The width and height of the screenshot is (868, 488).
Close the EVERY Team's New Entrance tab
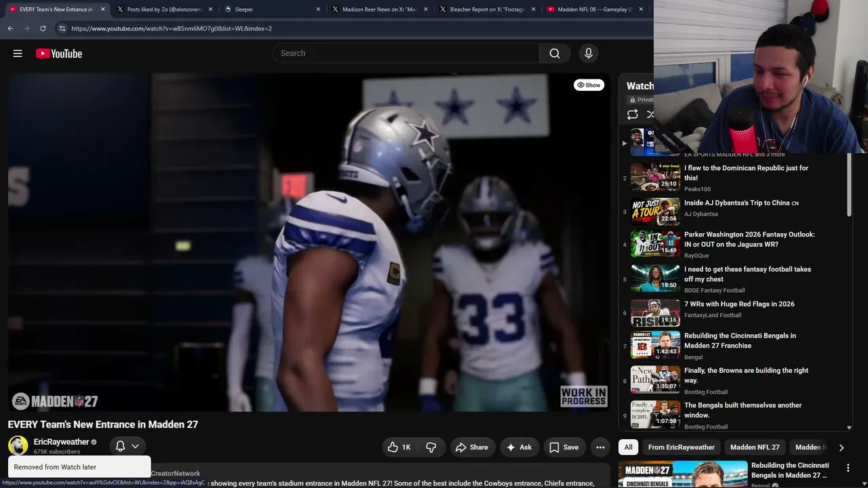coord(103,9)
